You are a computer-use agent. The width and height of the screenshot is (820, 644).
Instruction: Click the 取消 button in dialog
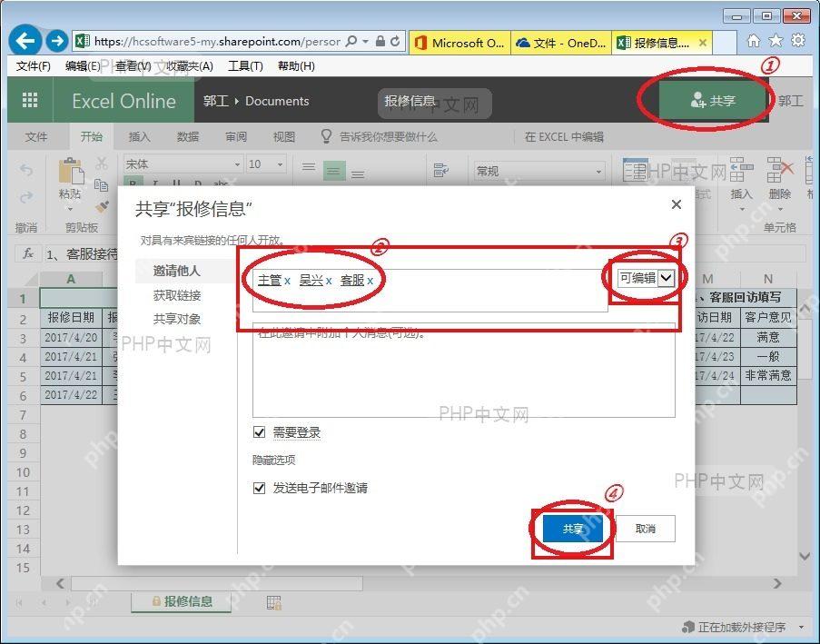646,529
